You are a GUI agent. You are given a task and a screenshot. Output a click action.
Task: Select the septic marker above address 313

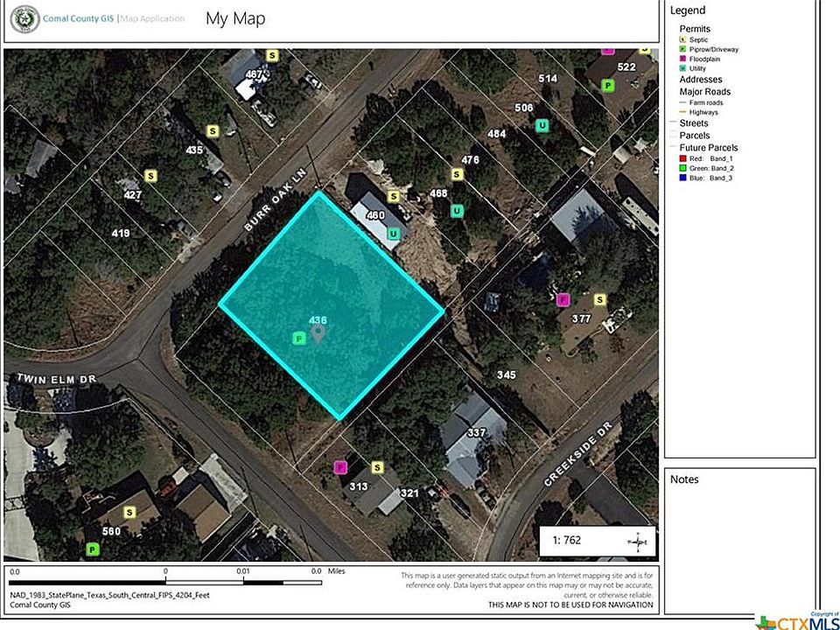pyautogui.click(x=378, y=467)
